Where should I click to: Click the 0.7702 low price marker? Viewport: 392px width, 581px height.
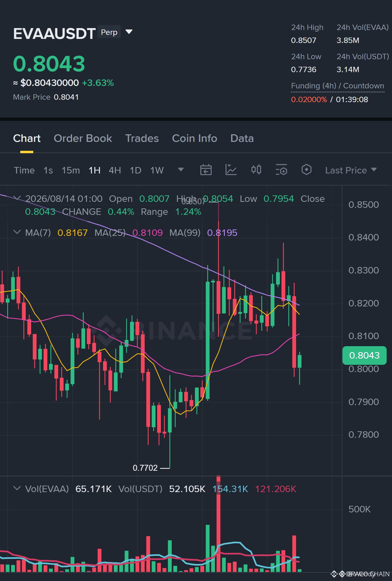(145, 468)
